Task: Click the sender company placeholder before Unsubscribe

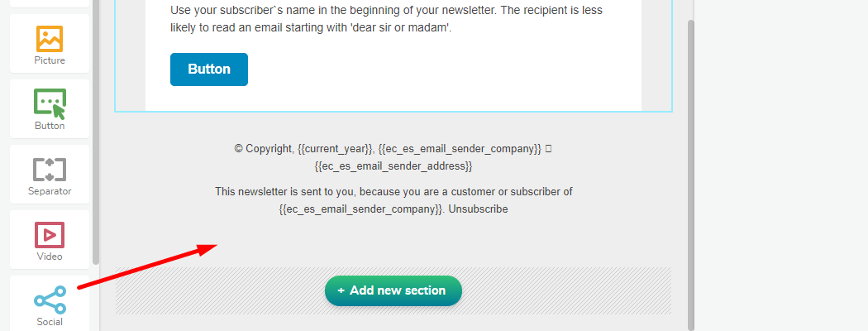Action: point(361,209)
